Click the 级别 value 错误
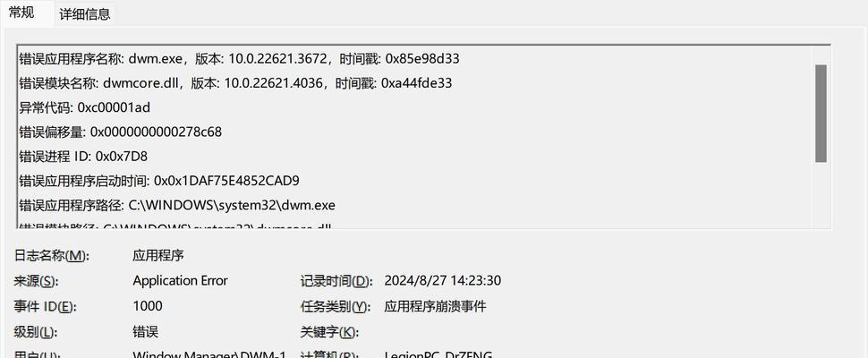The image size is (868, 358). click(145, 332)
